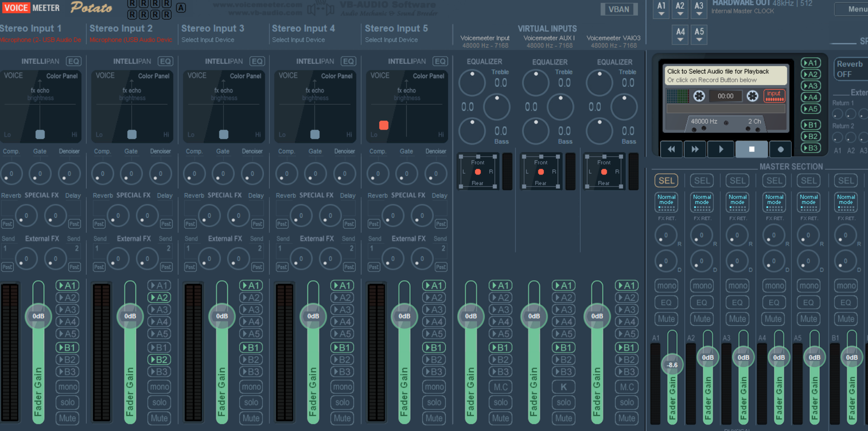The image size is (868, 431).
Task: Click M.C button on Voicemeeter VAIO3 strip
Action: pos(627,387)
